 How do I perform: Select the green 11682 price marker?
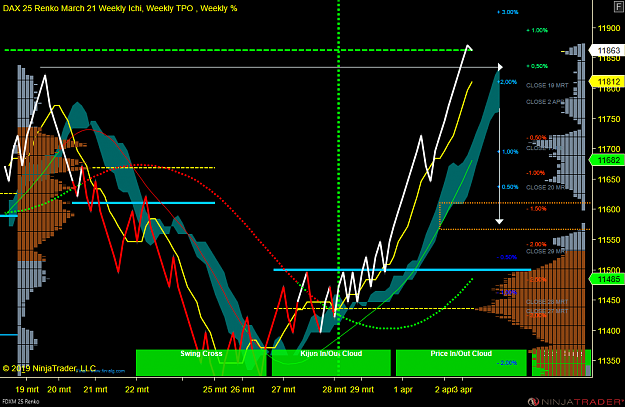click(607, 160)
